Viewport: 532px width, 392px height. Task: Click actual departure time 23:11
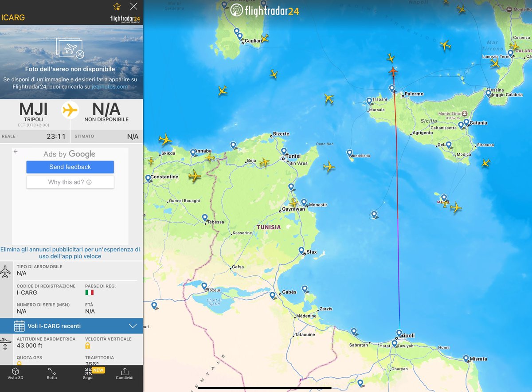click(56, 137)
